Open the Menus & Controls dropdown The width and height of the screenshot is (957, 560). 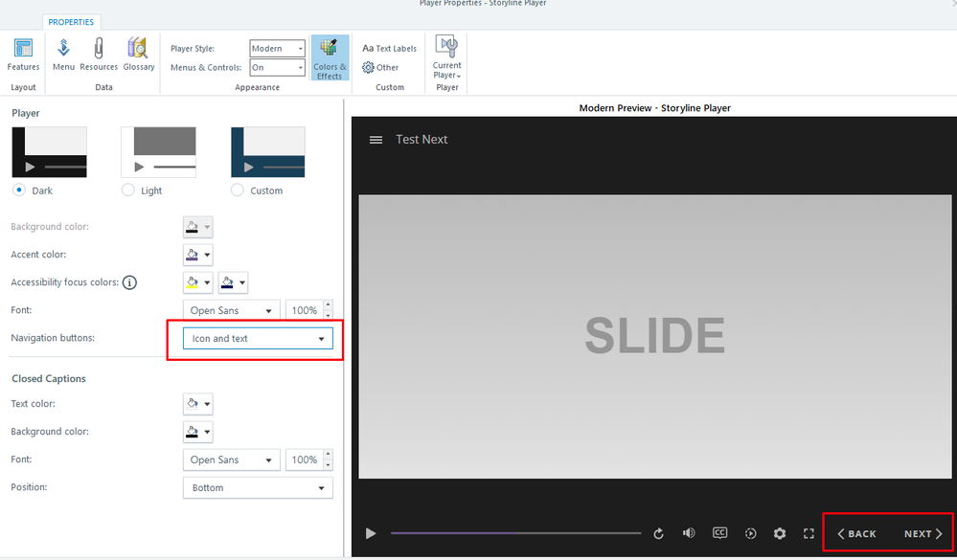(277, 67)
